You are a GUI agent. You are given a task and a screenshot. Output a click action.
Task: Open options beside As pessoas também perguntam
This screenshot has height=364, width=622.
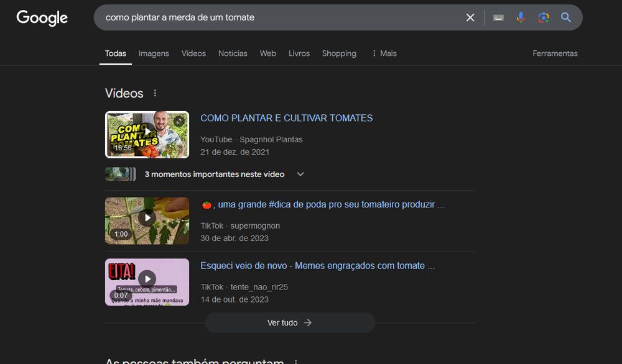point(295,362)
